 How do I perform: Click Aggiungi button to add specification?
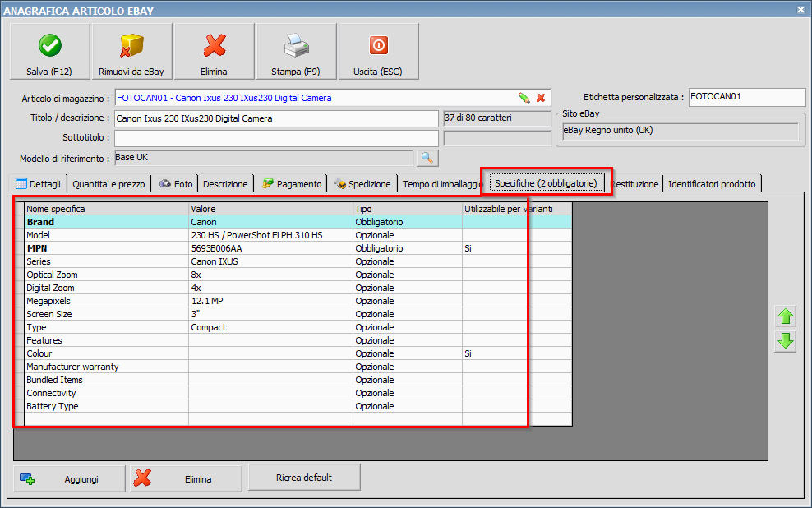point(69,479)
